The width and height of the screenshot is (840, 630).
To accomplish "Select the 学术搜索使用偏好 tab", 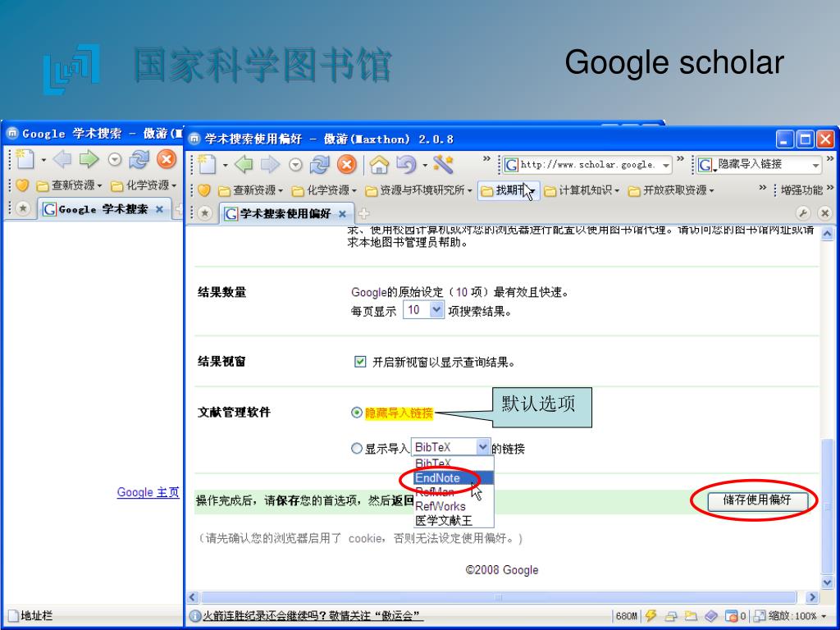I will [x=286, y=214].
